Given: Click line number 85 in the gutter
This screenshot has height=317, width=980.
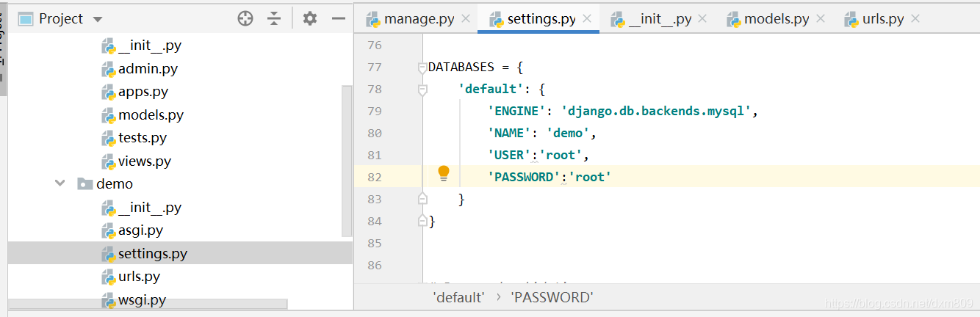Looking at the screenshot, I should coord(375,243).
